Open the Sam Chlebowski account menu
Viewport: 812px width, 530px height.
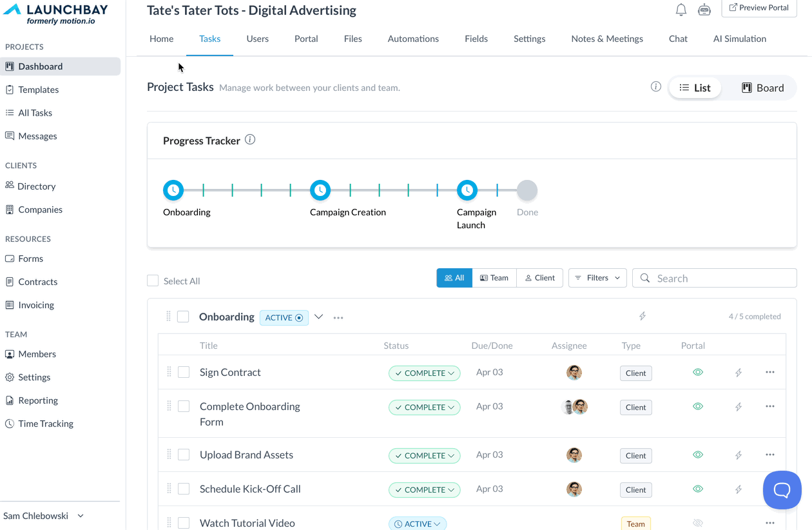[x=43, y=516]
